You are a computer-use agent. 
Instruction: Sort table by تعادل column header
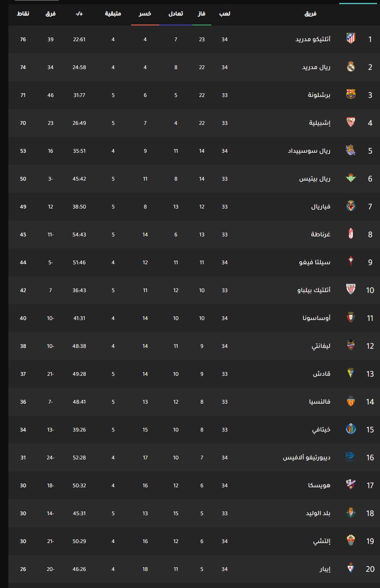click(x=176, y=14)
